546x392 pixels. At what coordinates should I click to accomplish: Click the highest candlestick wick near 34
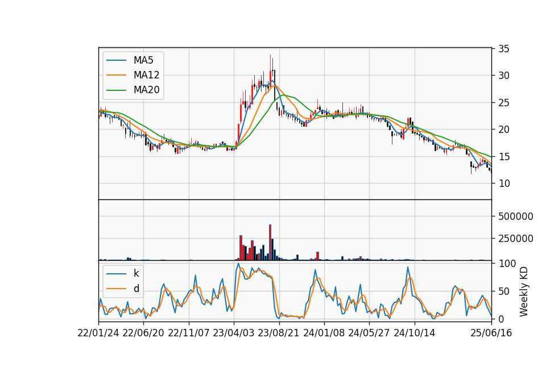tap(270, 62)
